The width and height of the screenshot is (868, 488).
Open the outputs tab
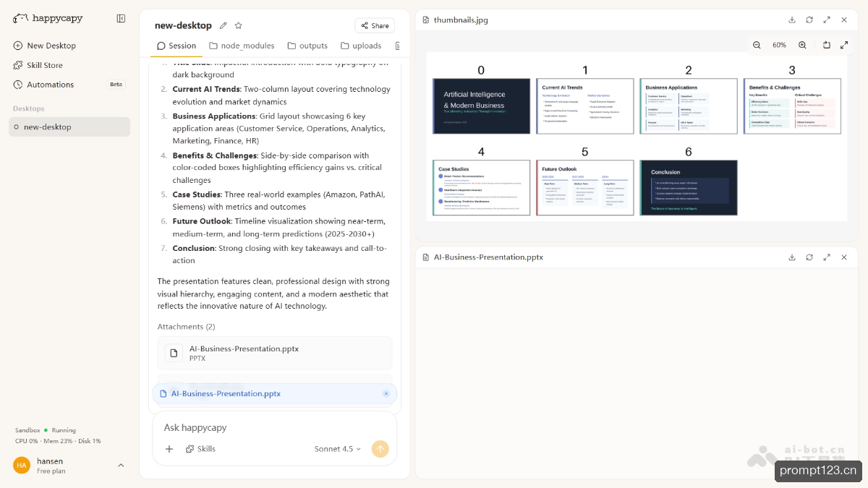(x=307, y=46)
